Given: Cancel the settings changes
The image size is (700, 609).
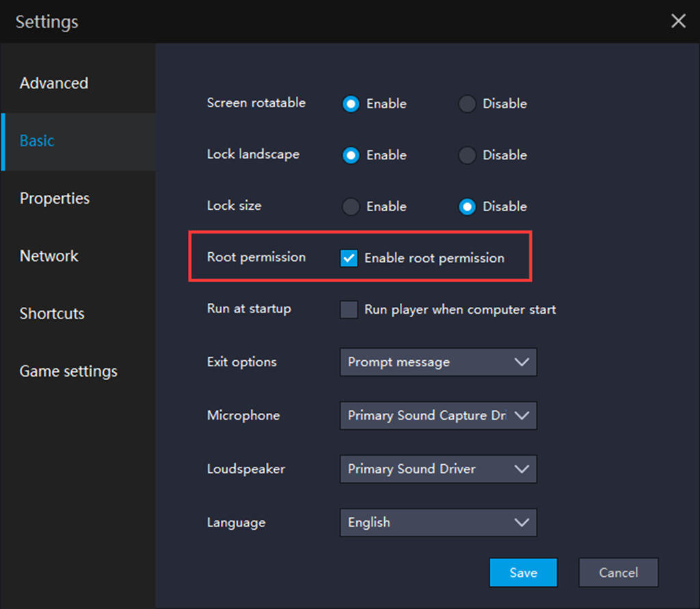Looking at the screenshot, I should 618,572.
